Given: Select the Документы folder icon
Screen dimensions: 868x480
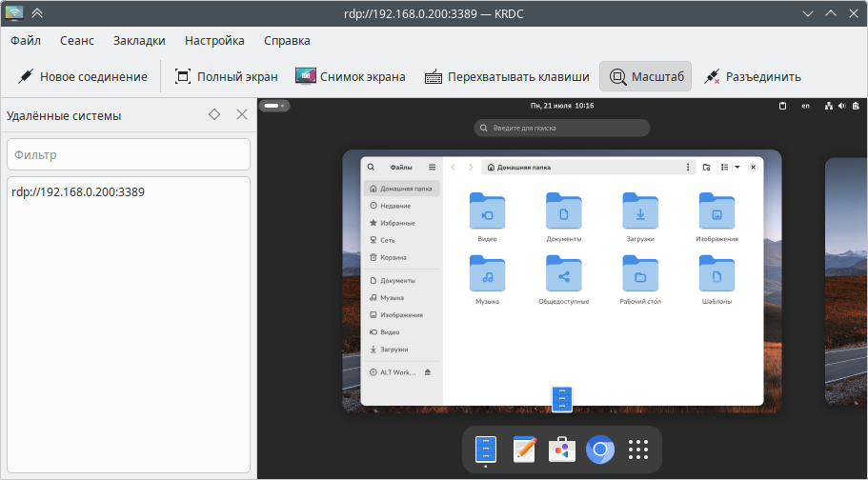Looking at the screenshot, I should [x=563, y=210].
